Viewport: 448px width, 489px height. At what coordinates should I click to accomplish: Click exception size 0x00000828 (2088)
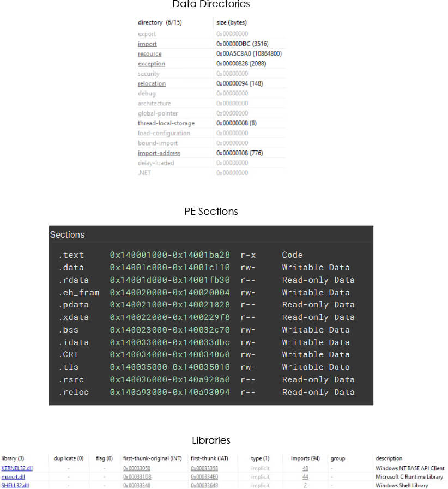(x=241, y=64)
